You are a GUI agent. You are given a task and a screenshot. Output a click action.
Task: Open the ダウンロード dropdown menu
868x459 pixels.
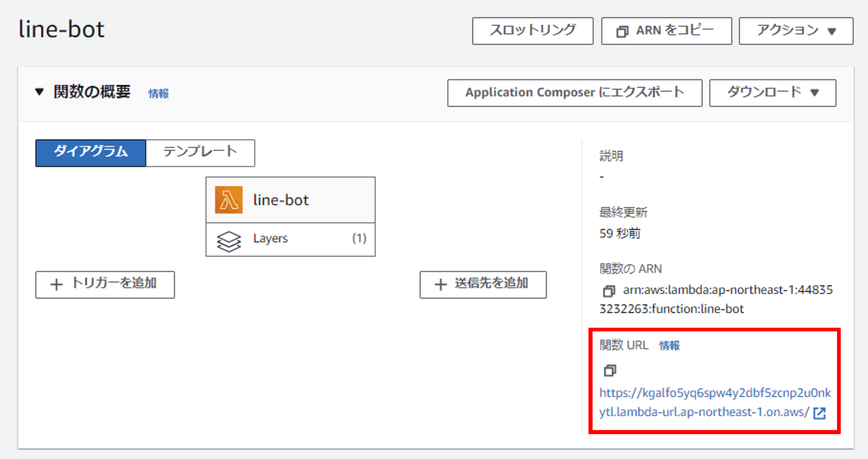coord(773,93)
